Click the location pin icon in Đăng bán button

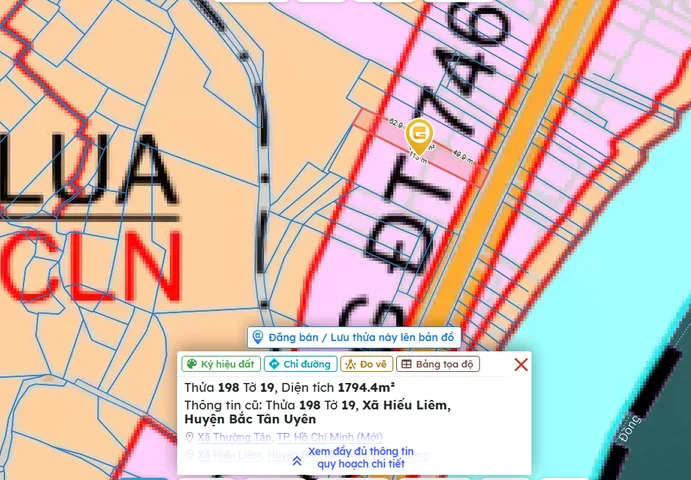point(258,338)
